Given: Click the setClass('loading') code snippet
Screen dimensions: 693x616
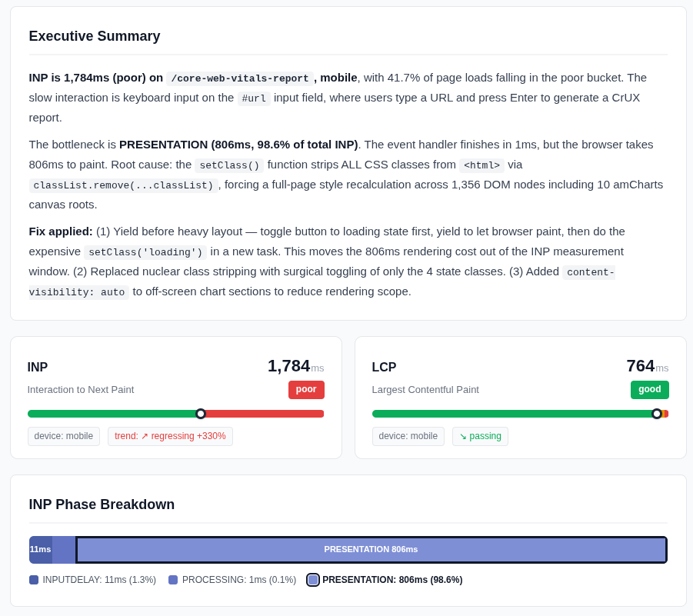Looking at the screenshot, I should point(145,252).
